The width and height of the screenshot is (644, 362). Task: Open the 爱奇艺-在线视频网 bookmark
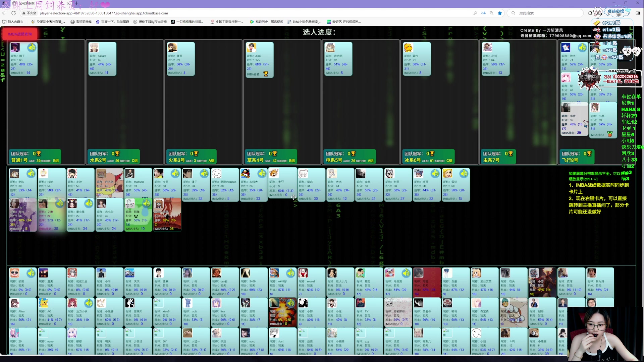click(x=344, y=22)
